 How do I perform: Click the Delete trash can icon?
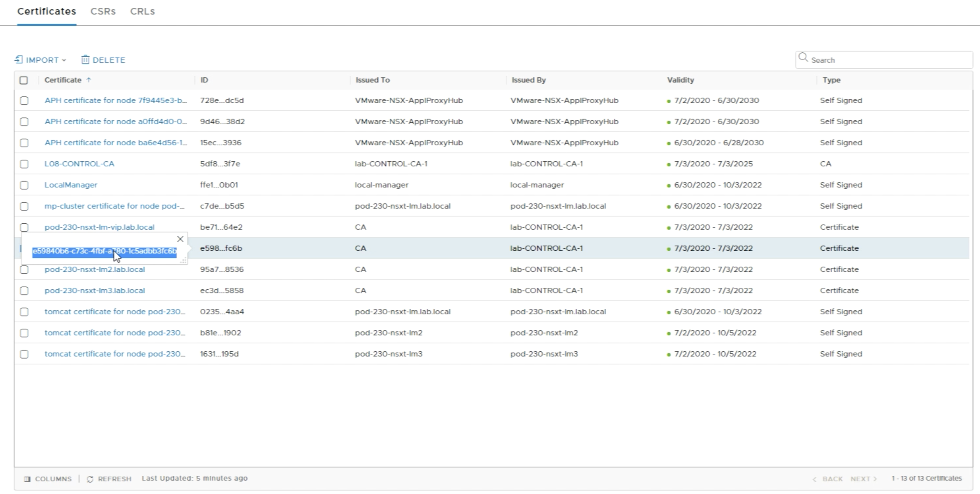(x=85, y=60)
